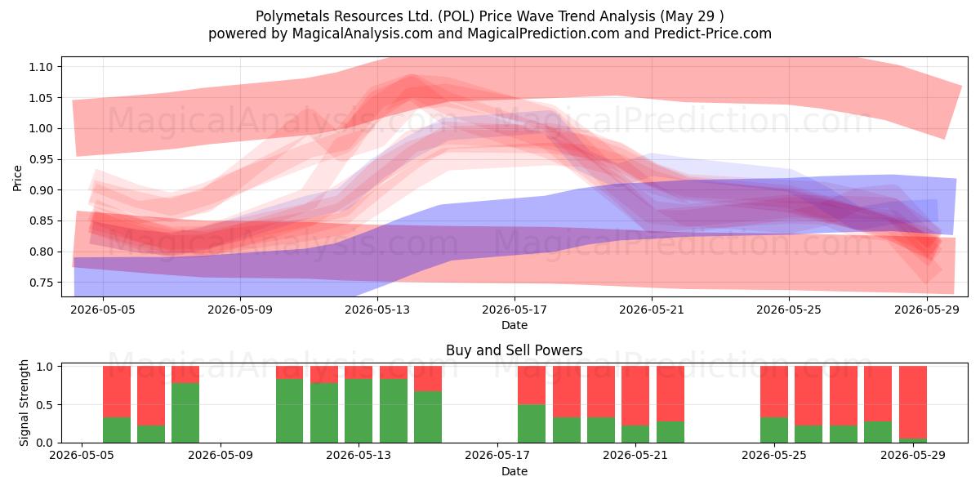Click the "Price" y-axis label

(x=18, y=176)
